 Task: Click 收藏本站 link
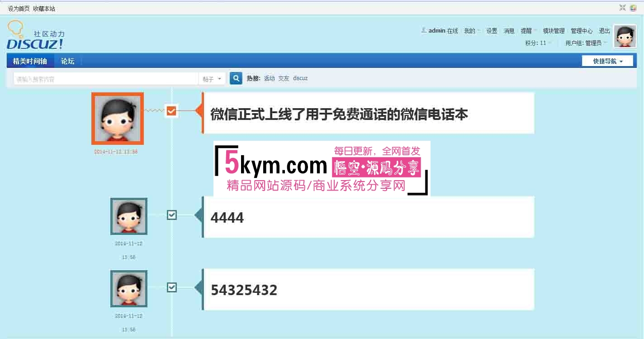point(44,9)
